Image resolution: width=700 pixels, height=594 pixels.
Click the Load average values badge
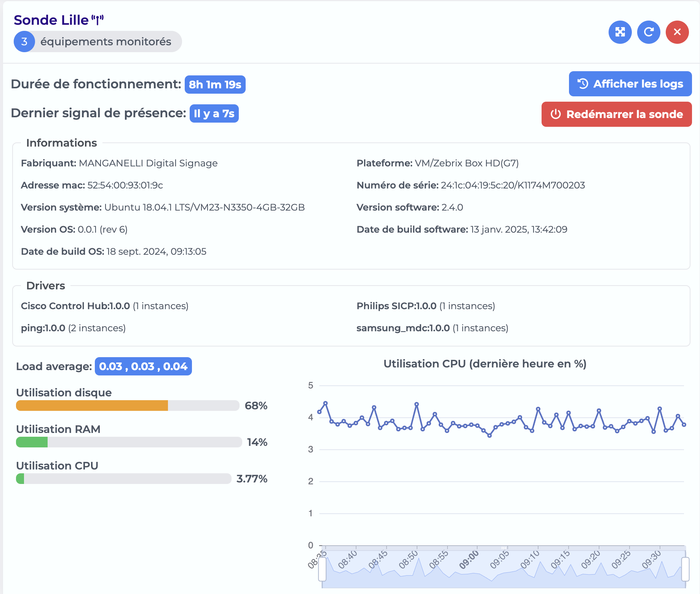click(143, 366)
